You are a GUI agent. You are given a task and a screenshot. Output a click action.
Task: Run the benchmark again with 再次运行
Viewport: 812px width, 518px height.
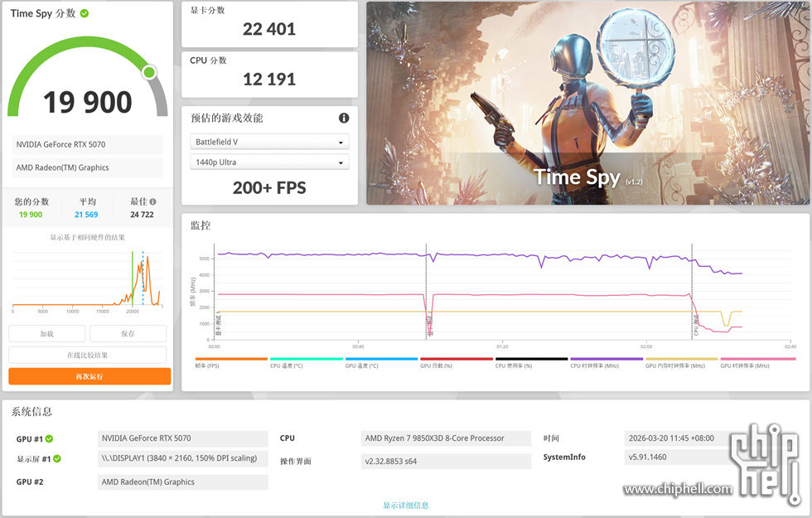[x=89, y=376]
